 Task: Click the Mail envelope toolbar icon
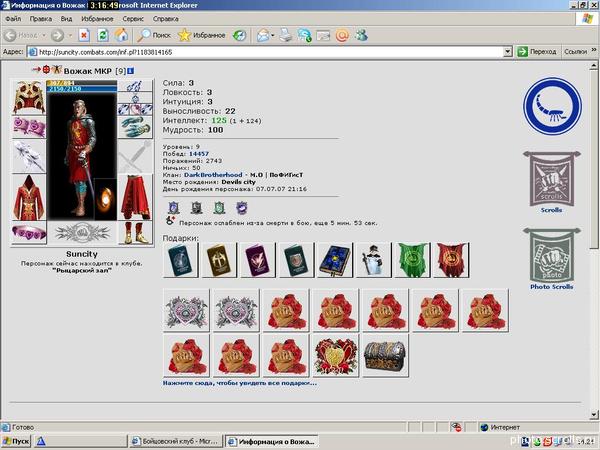pos(263,35)
